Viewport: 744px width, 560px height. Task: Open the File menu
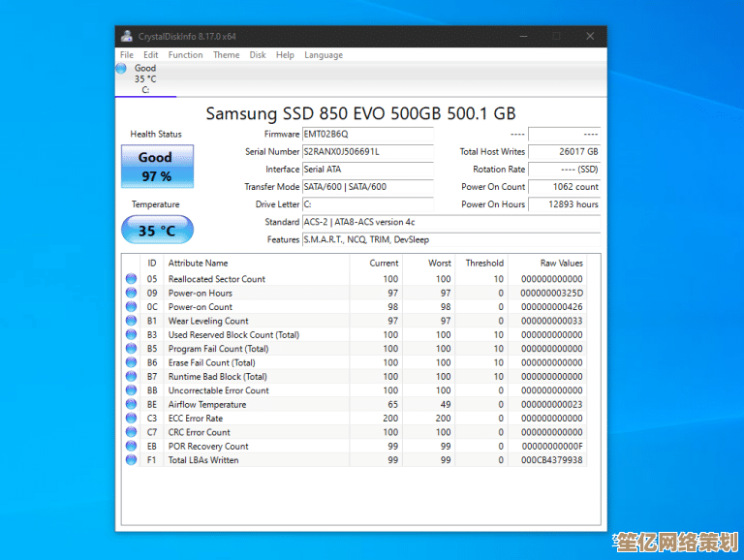pyautogui.click(x=126, y=55)
